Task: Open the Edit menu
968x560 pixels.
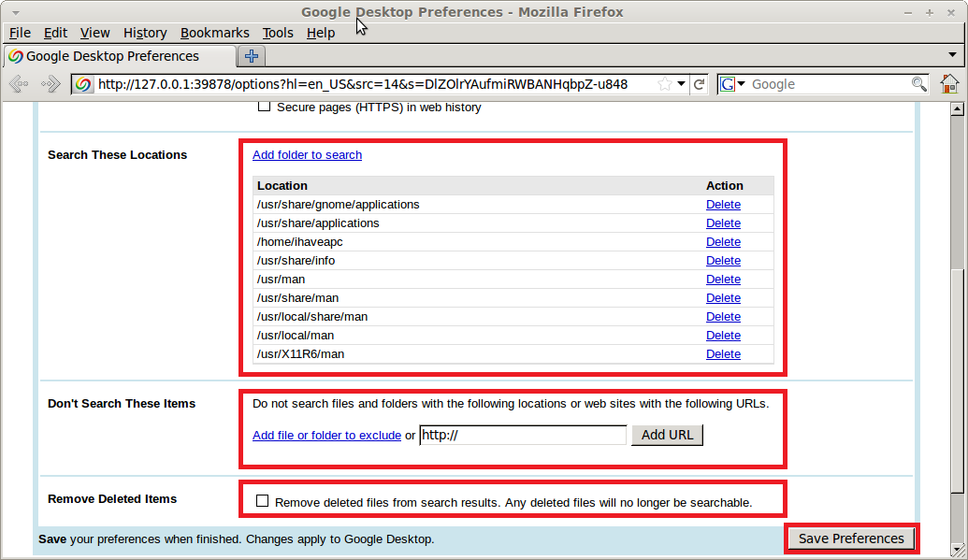Action: click(55, 33)
